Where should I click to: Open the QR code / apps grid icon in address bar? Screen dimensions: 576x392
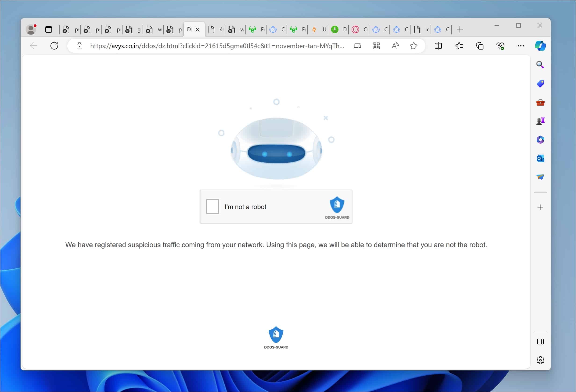coord(376,46)
